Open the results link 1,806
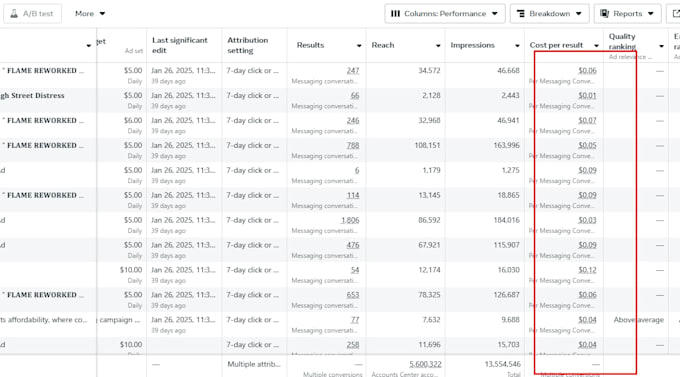680x377 pixels. coord(350,220)
